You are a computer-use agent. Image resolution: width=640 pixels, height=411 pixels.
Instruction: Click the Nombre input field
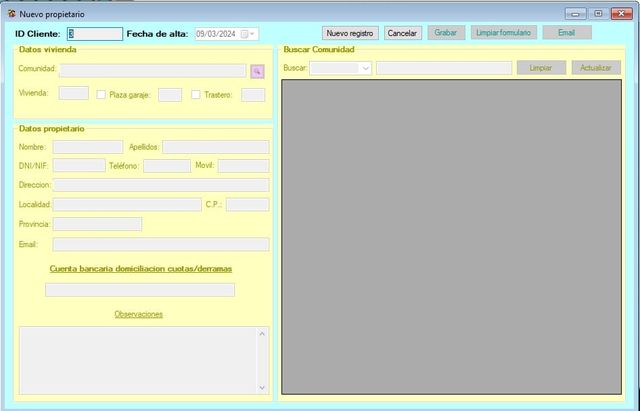[x=88, y=147]
